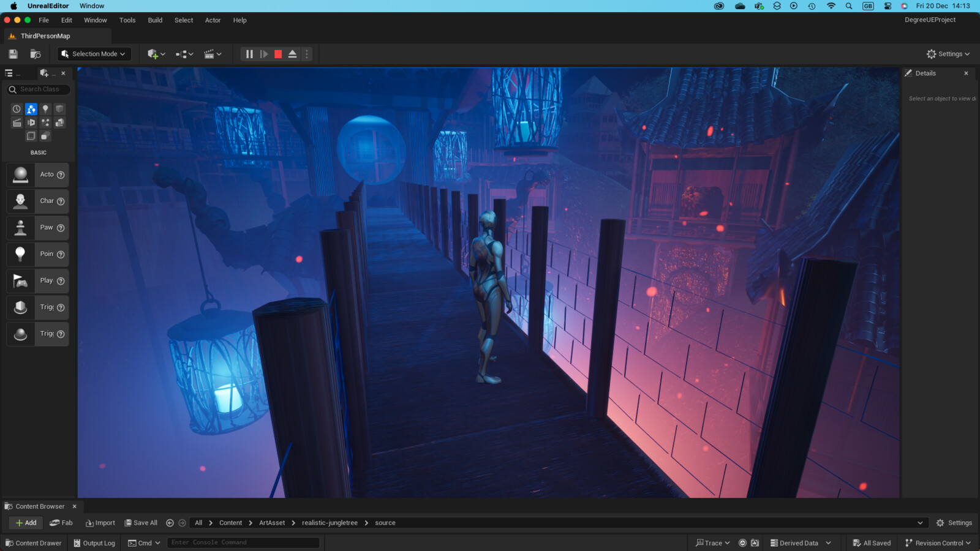Select the Character item in Place Actors

click(x=37, y=201)
